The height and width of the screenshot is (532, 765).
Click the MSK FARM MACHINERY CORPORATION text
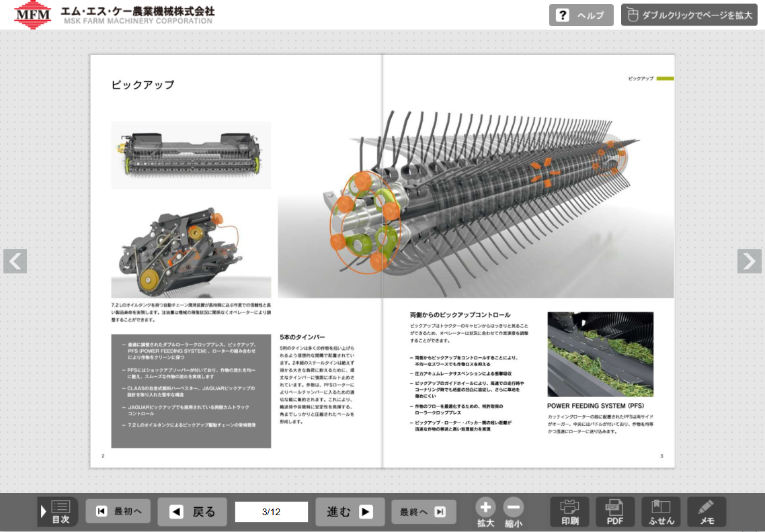pyautogui.click(x=138, y=21)
